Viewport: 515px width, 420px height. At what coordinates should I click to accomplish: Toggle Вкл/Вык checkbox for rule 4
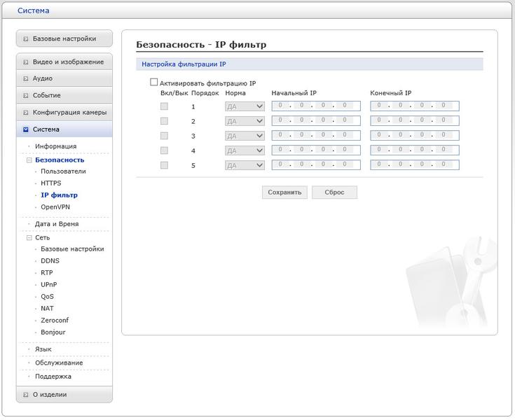coord(164,150)
